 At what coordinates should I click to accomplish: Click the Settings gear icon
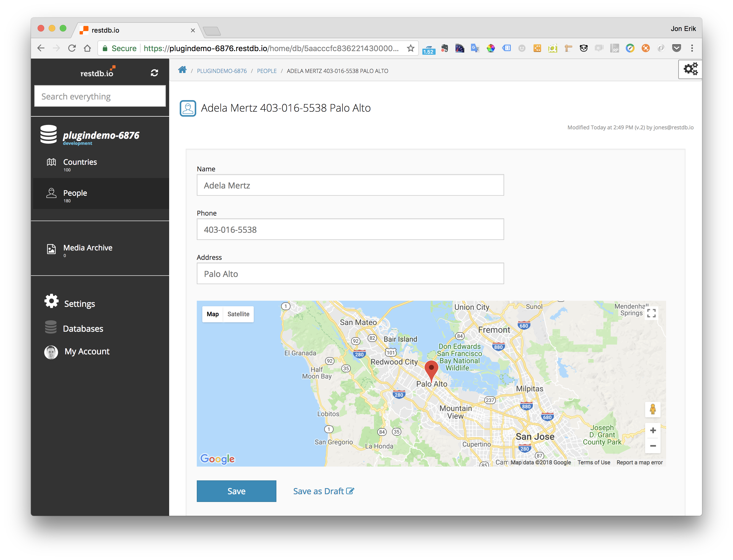[x=51, y=303]
